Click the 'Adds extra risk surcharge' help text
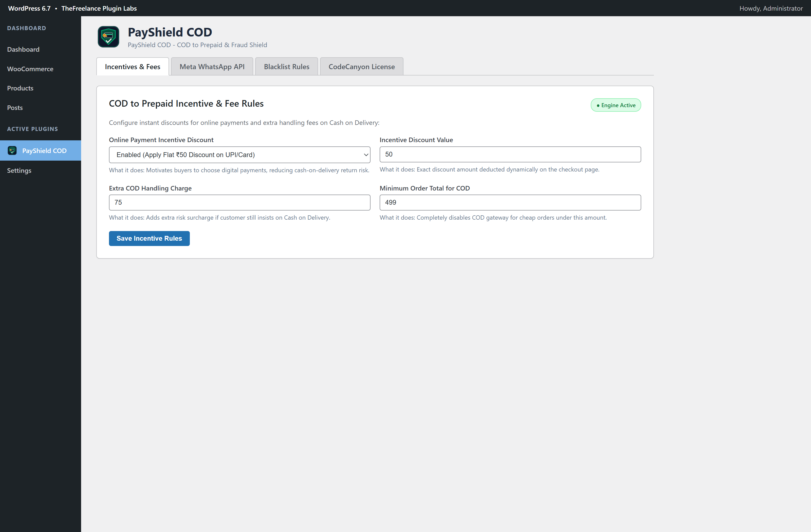The width and height of the screenshot is (811, 532). coord(219,218)
